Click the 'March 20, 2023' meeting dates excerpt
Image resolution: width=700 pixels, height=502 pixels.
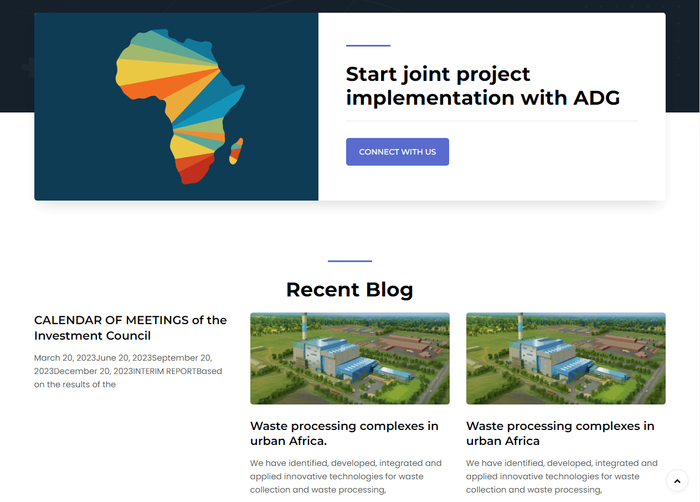64,358
